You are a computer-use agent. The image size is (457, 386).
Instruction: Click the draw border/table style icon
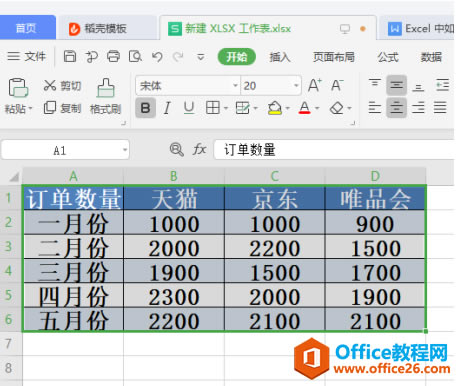point(242,108)
